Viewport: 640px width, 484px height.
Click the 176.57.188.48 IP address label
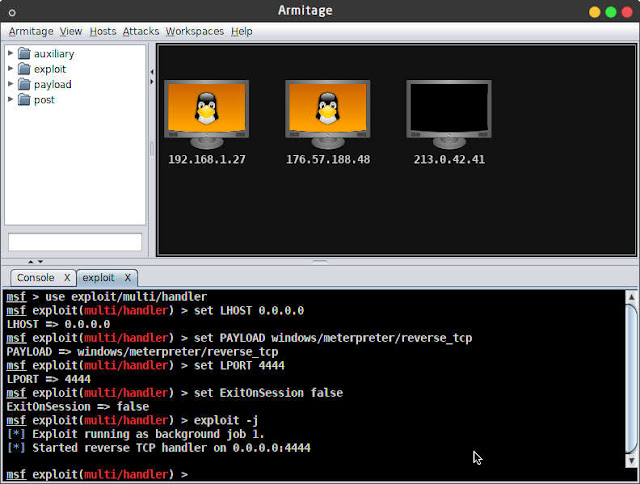pyautogui.click(x=328, y=159)
